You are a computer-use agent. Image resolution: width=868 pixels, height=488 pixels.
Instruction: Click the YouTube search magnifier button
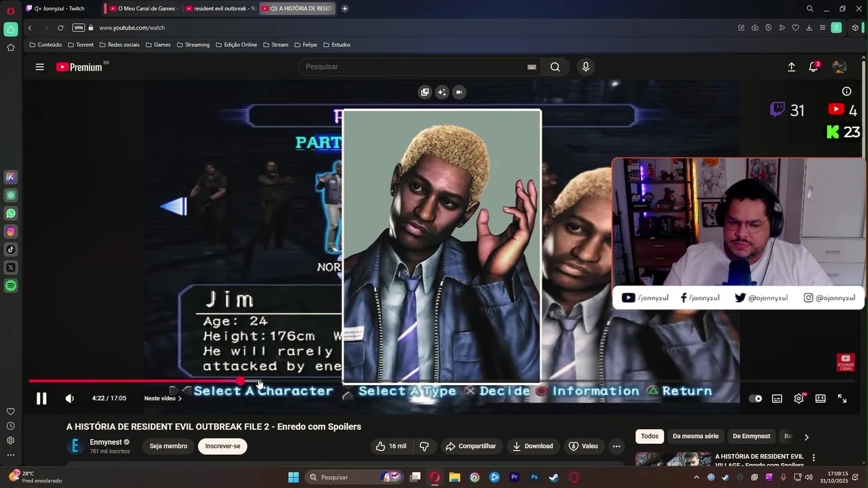coord(555,66)
